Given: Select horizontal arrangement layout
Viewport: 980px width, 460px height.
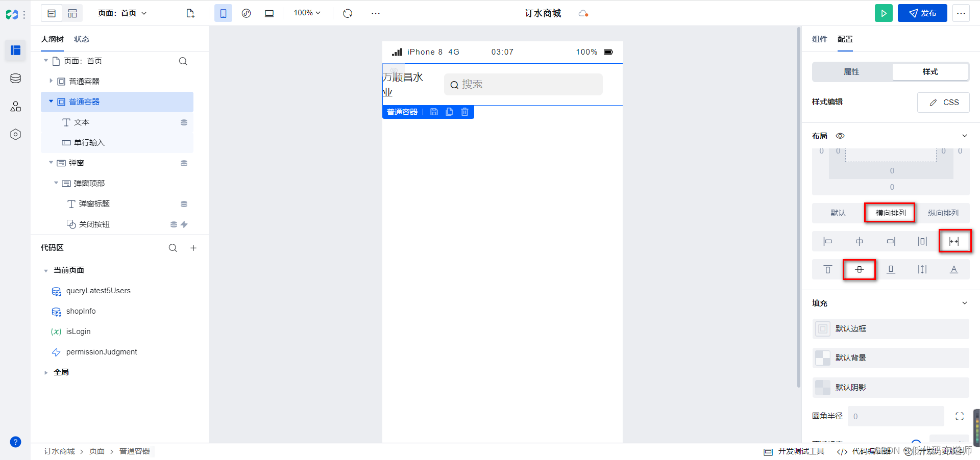Looking at the screenshot, I should [891, 213].
